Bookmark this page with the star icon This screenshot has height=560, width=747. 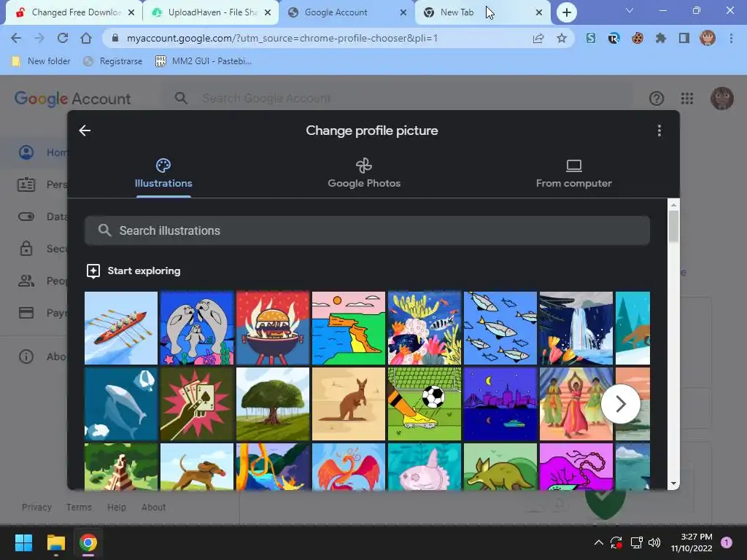click(x=562, y=38)
